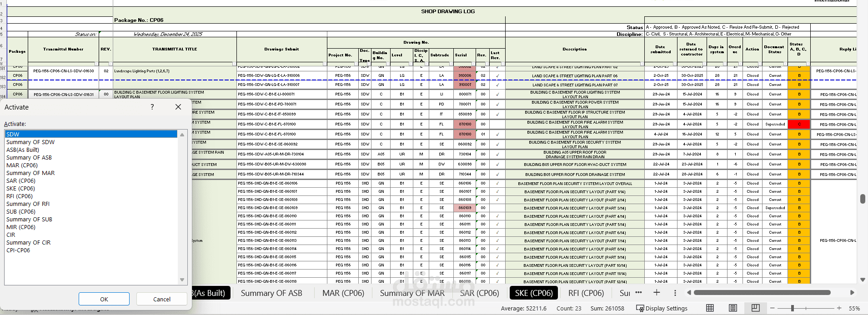
Task: Click Cancel in the Activate dialog
Action: coord(162,299)
